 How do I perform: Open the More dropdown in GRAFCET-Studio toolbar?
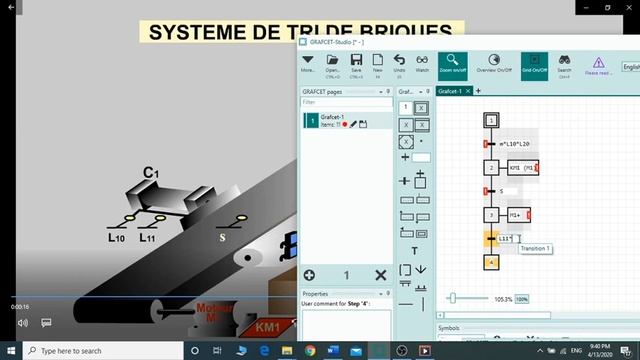[x=308, y=64]
